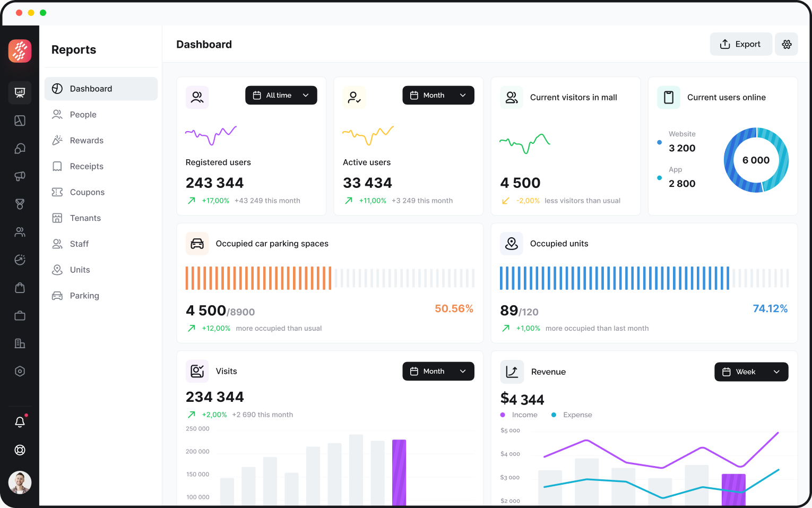
Task: Open Staff in Reports menu
Action: [101, 244]
